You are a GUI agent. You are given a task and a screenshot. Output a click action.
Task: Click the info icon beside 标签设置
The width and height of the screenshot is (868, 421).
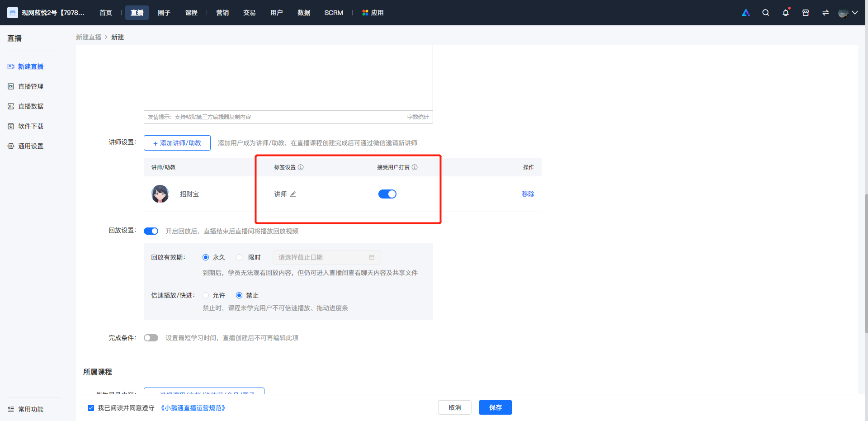(301, 167)
